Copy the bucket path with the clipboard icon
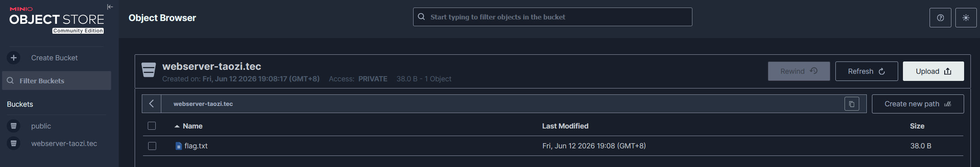The height and width of the screenshot is (167, 980). (852, 104)
